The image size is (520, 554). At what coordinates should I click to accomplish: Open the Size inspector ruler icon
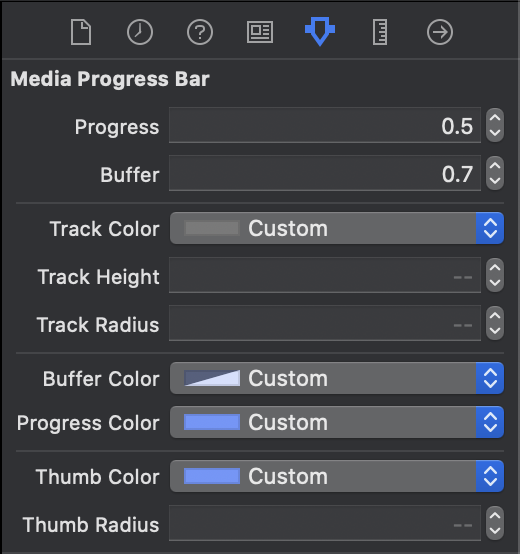(380, 32)
